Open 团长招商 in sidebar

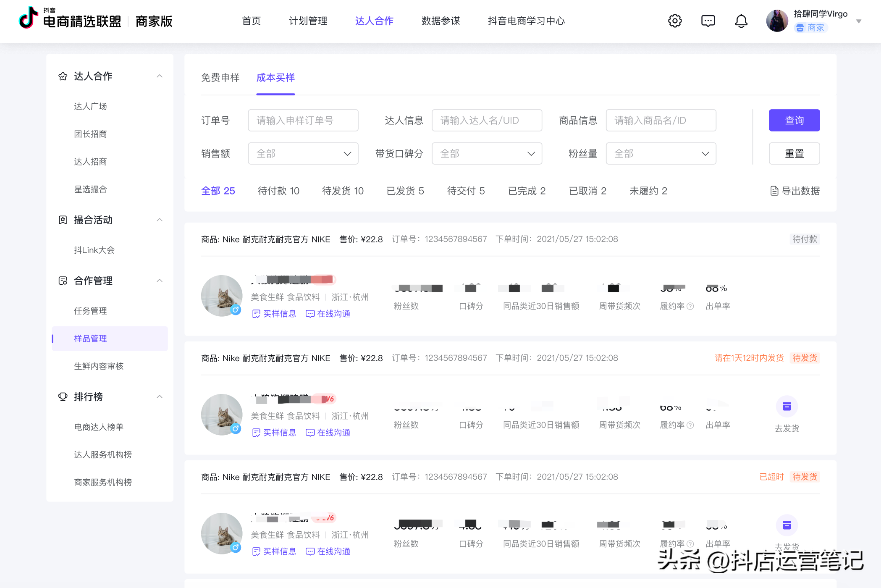(90, 134)
